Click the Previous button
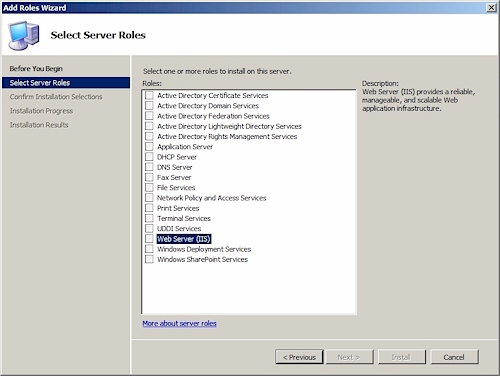The height and width of the screenshot is (376, 500). (299, 357)
